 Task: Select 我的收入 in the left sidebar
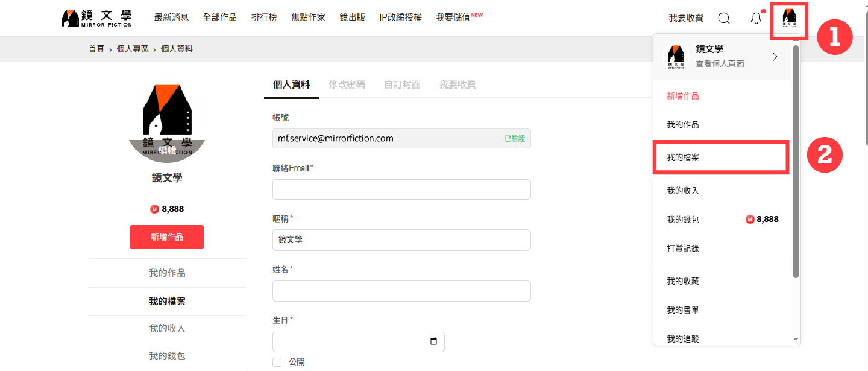[167, 329]
